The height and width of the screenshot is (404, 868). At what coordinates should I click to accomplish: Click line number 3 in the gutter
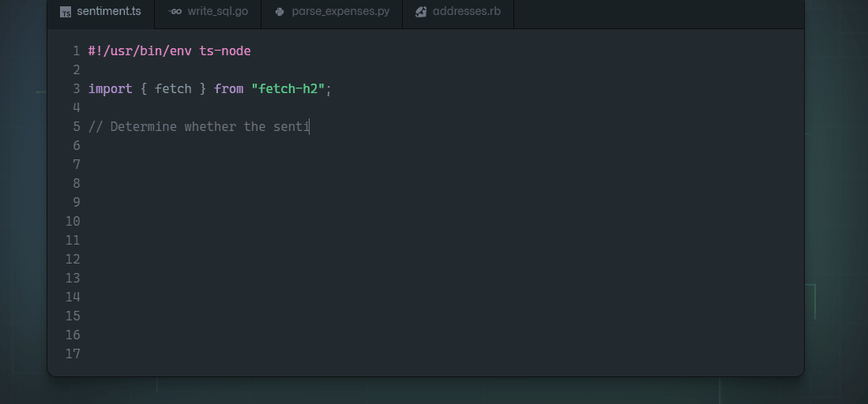click(77, 89)
